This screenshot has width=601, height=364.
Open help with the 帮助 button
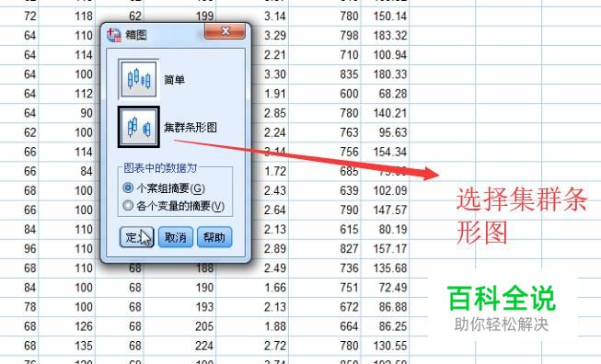[x=214, y=237]
